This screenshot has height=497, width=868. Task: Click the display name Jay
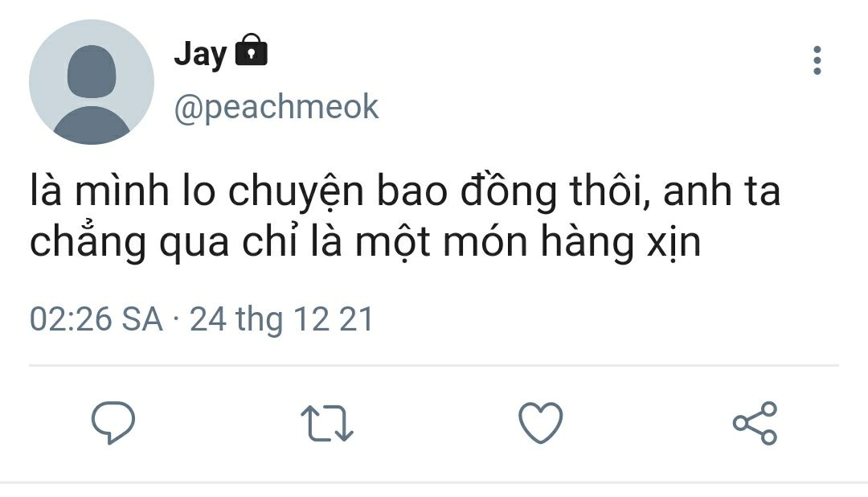click(200, 55)
